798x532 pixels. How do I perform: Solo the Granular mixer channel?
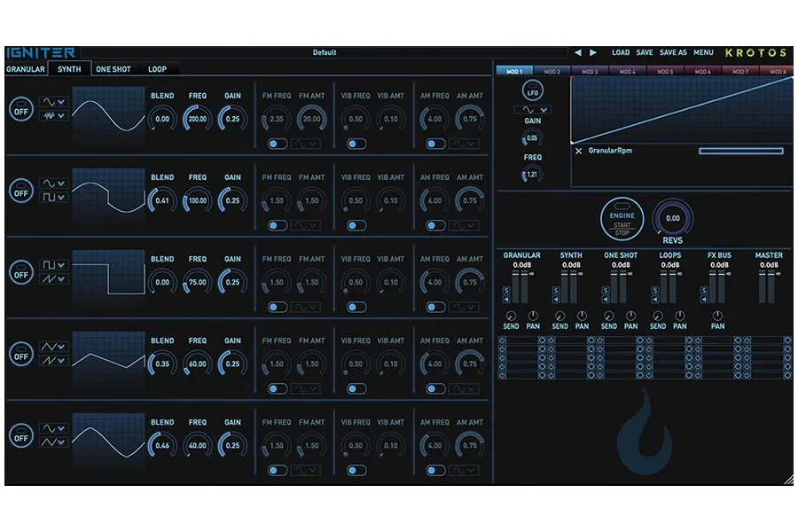pos(506,290)
